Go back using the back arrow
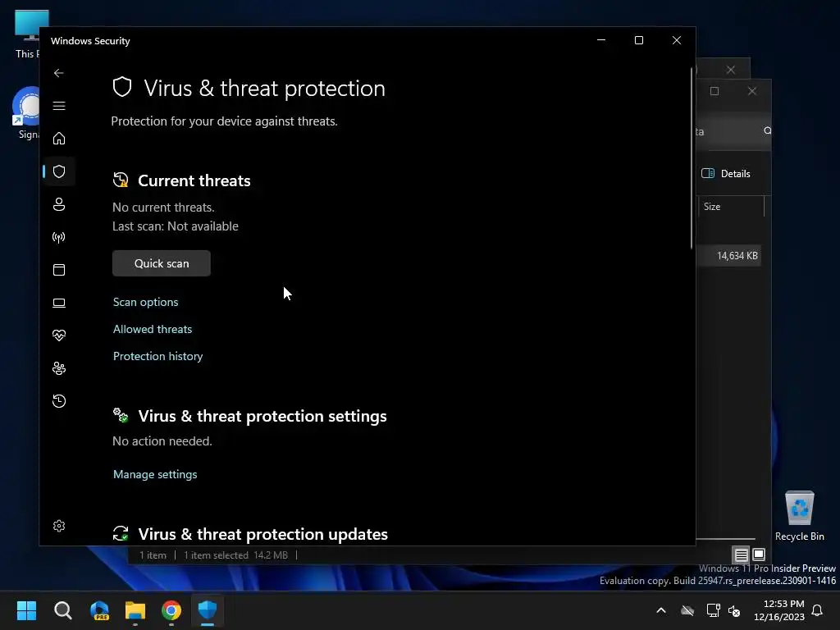The height and width of the screenshot is (630, 840). (59, 73)
